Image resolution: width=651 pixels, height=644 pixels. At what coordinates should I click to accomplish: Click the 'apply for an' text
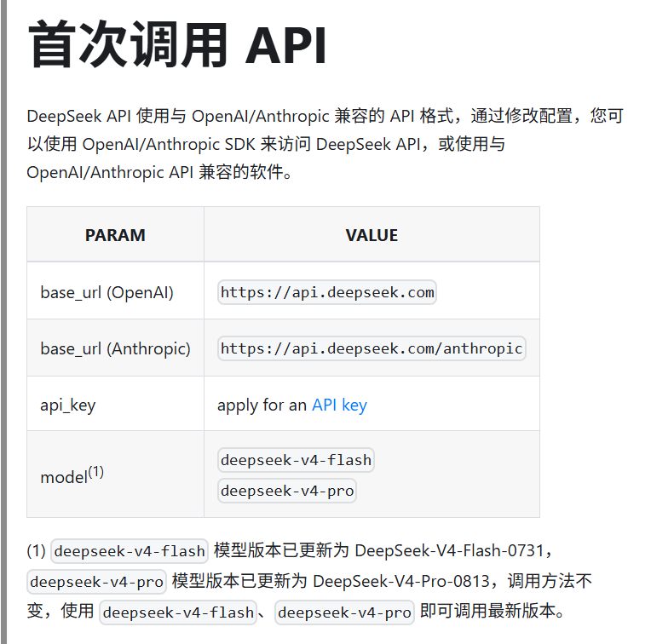[262, 405]
